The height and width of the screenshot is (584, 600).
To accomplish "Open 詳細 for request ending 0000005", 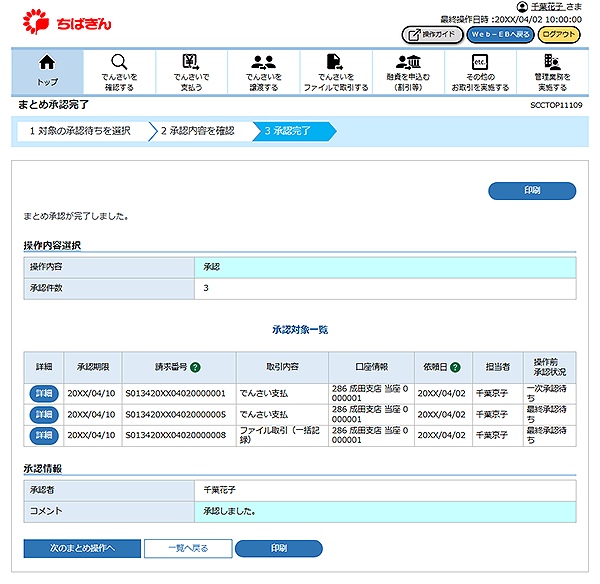I will click(43, 415).
